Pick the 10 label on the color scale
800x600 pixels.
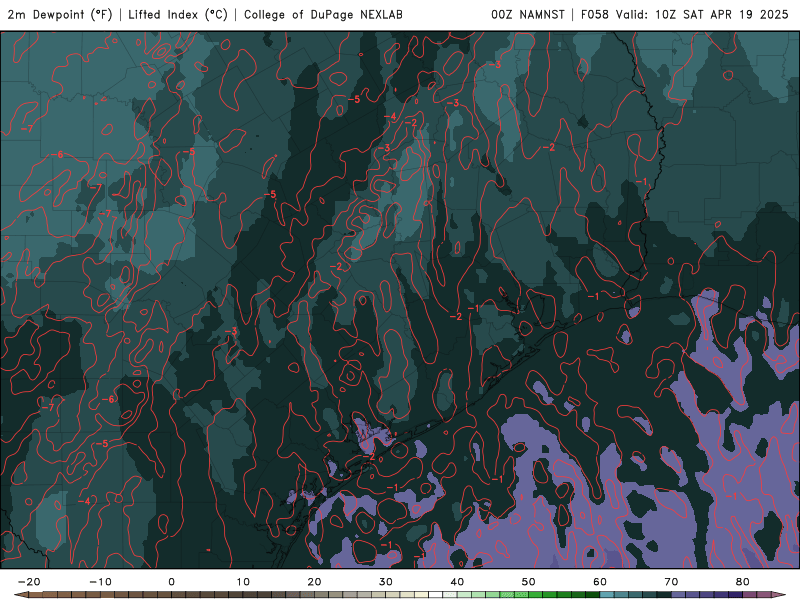coord(243,582)
